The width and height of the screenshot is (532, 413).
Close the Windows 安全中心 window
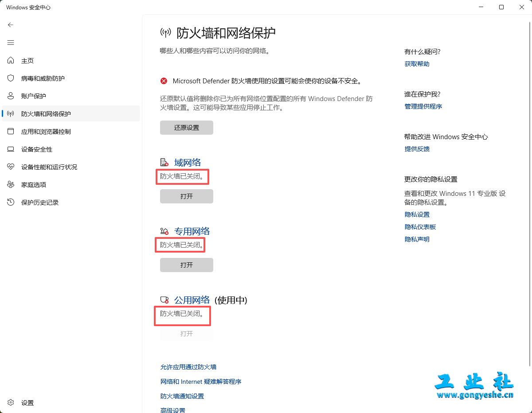(522, 7)
